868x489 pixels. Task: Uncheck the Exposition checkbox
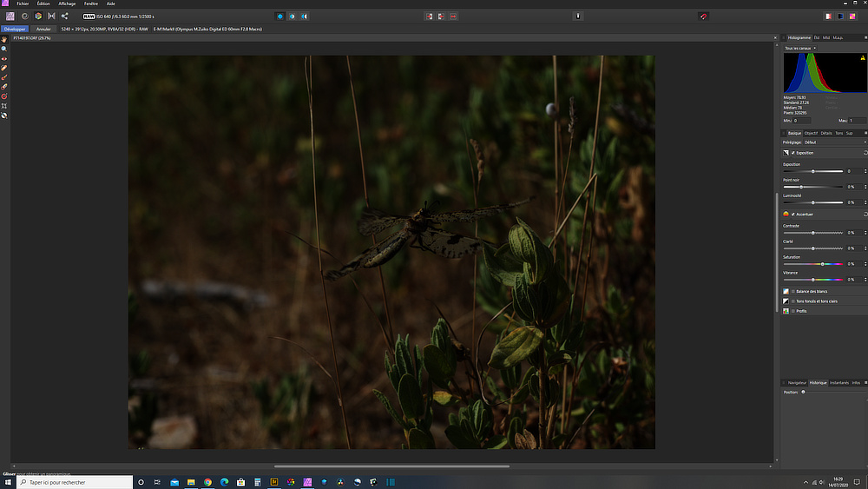(792, 153)
